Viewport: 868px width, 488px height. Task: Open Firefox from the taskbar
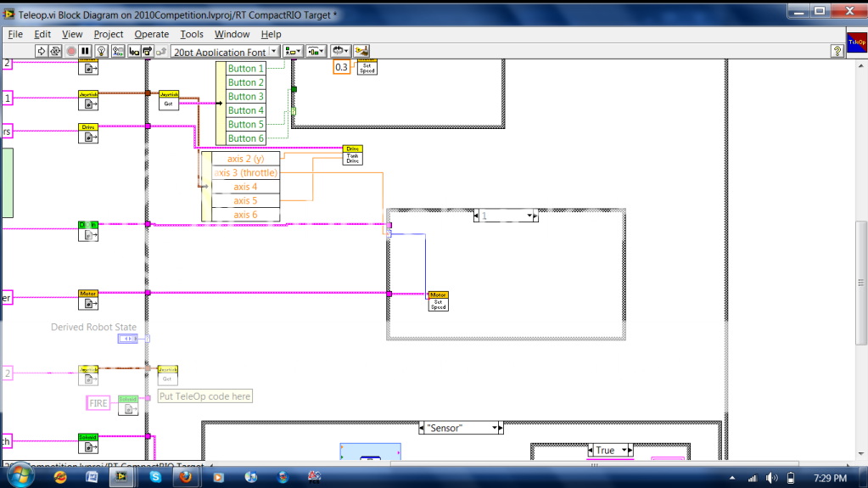point(185,477)
